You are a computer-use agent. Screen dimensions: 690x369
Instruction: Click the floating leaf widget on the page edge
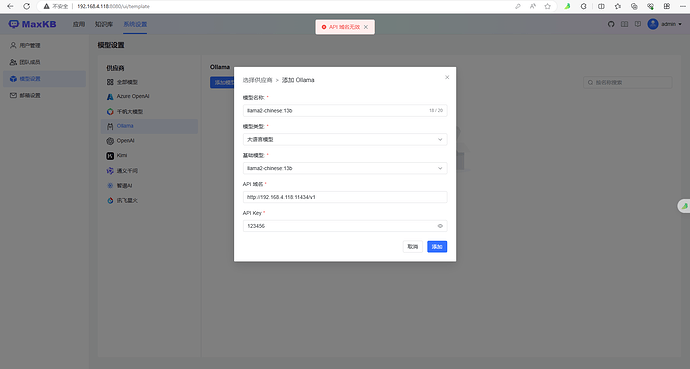point(684,206)
